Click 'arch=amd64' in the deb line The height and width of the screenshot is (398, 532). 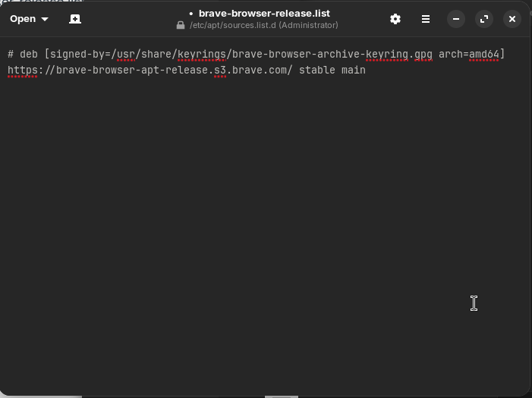(x=468, y=55)
